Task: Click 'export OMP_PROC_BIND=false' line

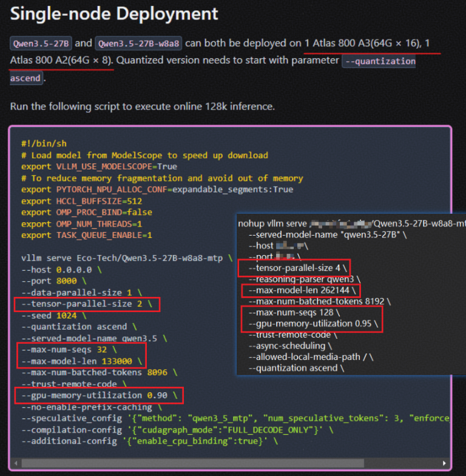Action: [86, 212]
